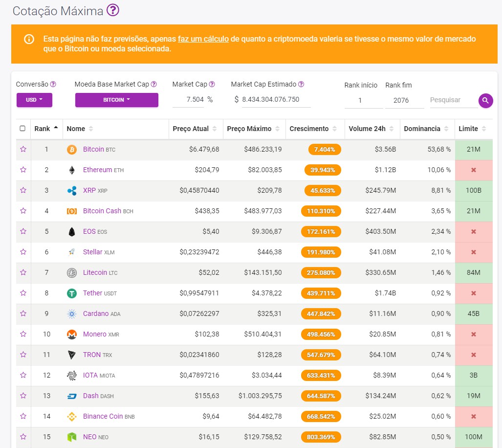Click the Cardano coin logo
This screenshot has width=502, height=448.
72,314
